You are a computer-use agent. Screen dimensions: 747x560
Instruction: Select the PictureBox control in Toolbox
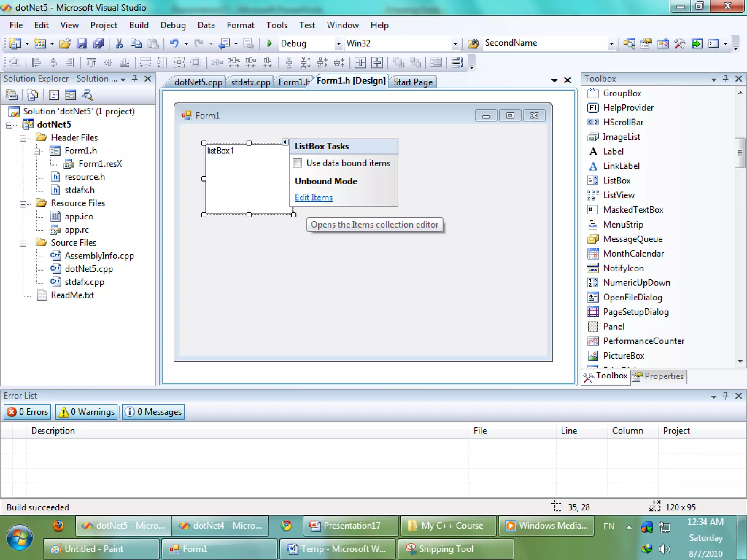[x=623, y=355]
